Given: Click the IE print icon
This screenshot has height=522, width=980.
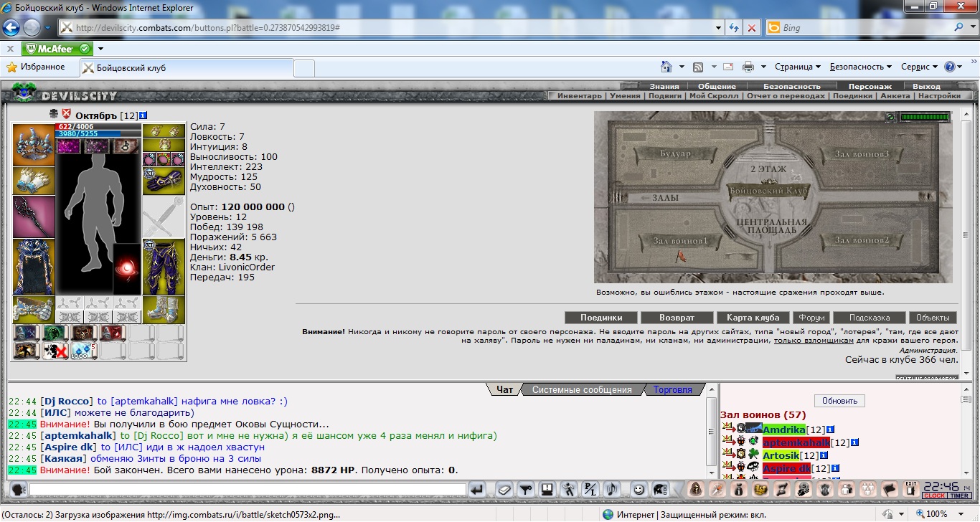Looking at the screenshot, I should [x=748, y=67].
